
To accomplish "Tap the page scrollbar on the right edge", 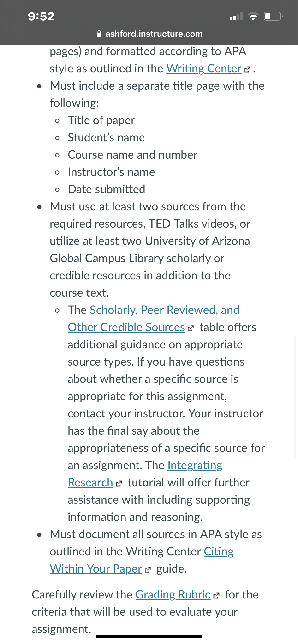I will 295,397.
